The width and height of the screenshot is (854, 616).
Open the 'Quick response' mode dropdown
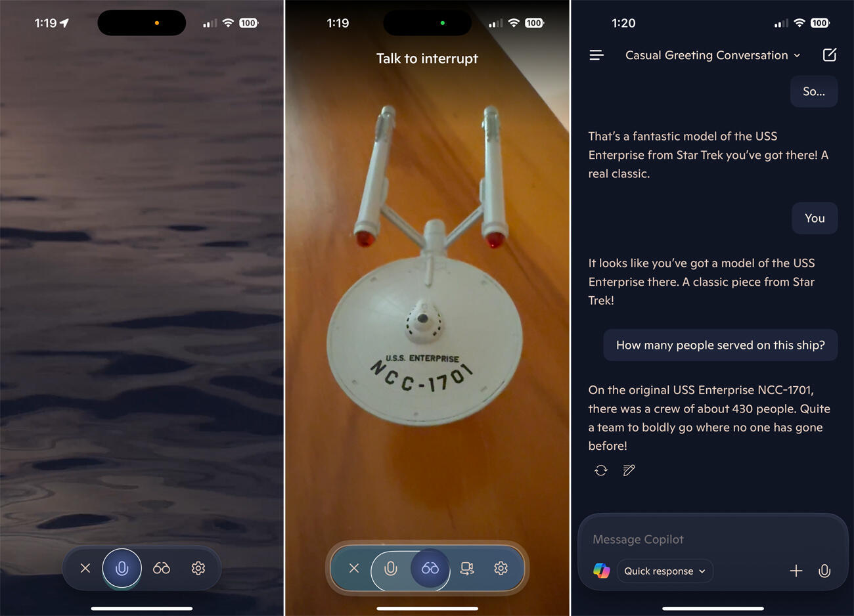(665, 571)
